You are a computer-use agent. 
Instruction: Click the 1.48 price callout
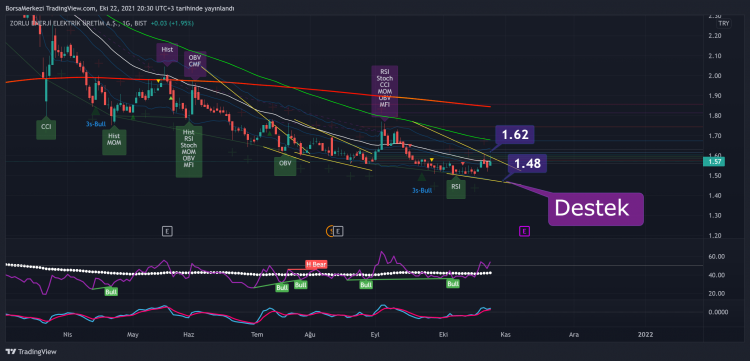pos(527,164)
